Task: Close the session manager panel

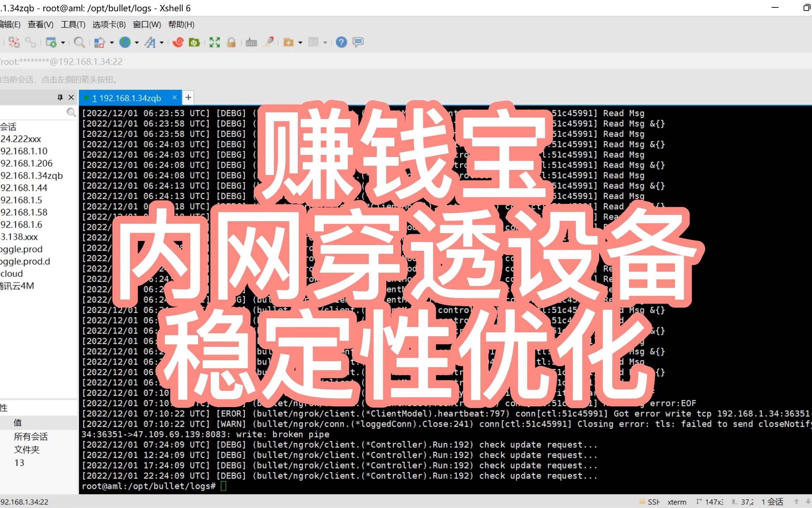Action: pyautogui.click(x=71, y=97)
